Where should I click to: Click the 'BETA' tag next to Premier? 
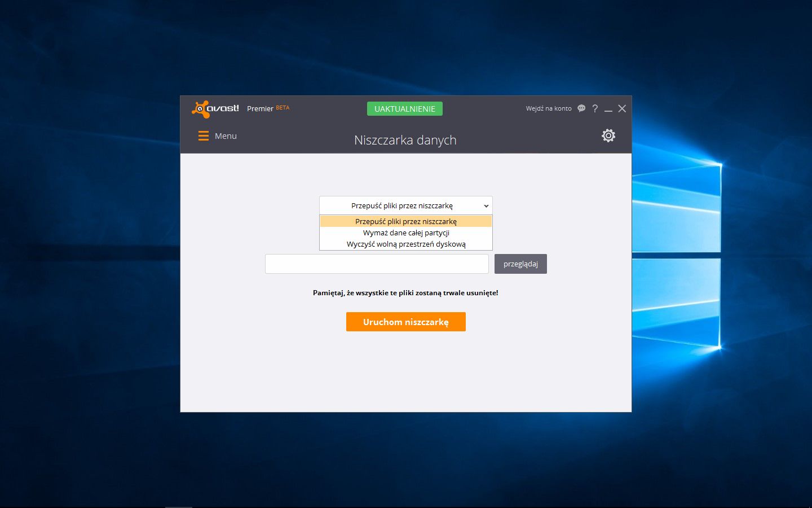[282, 107]
